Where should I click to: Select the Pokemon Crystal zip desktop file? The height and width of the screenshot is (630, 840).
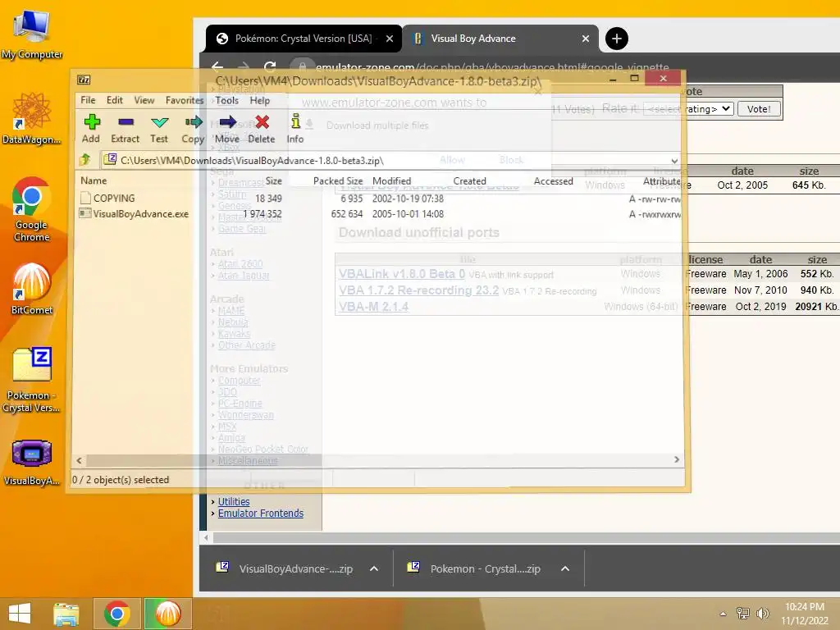[32, 381]
